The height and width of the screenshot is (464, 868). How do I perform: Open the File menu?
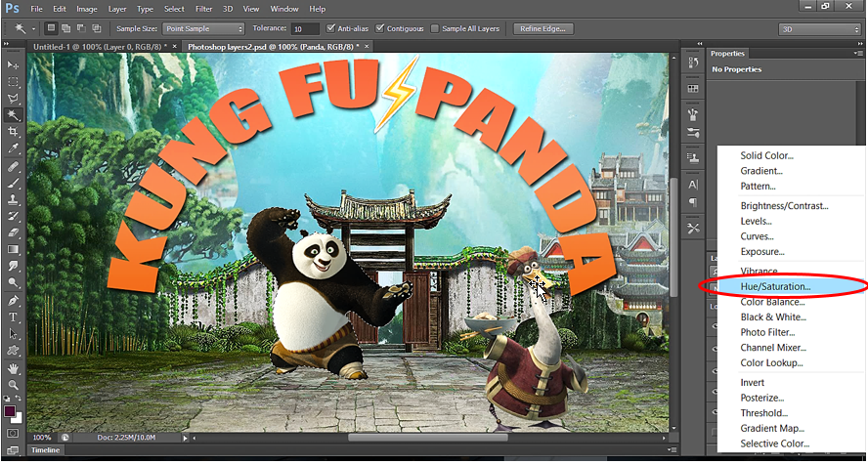36,9
